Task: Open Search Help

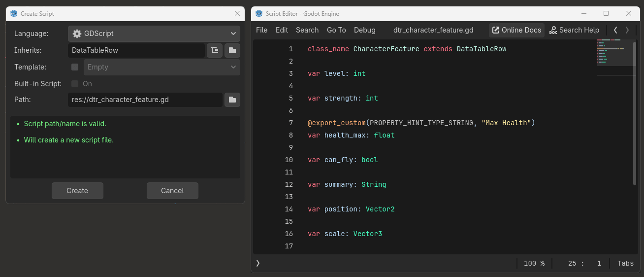Action: (575, 30)
